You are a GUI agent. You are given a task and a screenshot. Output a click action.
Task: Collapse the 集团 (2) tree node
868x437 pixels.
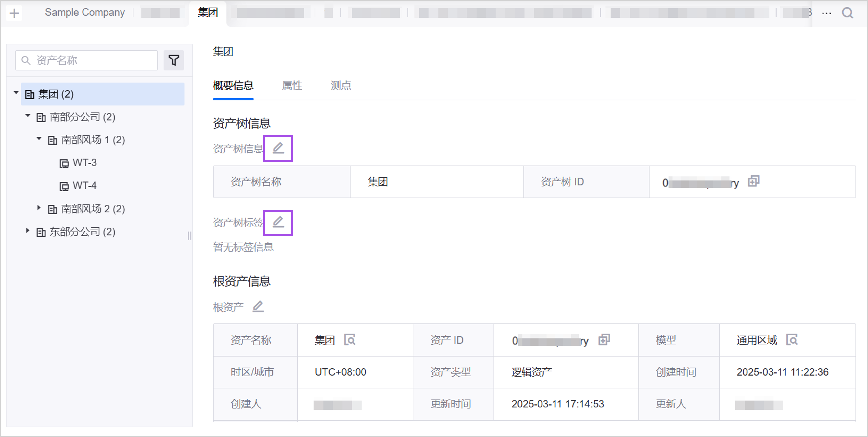pos(16,93)
